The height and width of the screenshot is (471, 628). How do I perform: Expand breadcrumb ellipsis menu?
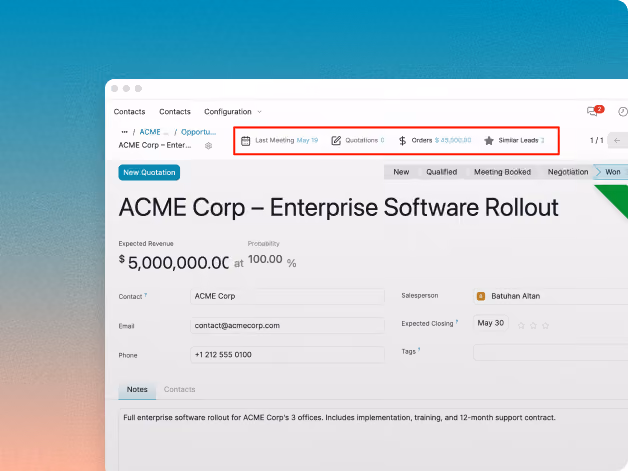(125, 132)
